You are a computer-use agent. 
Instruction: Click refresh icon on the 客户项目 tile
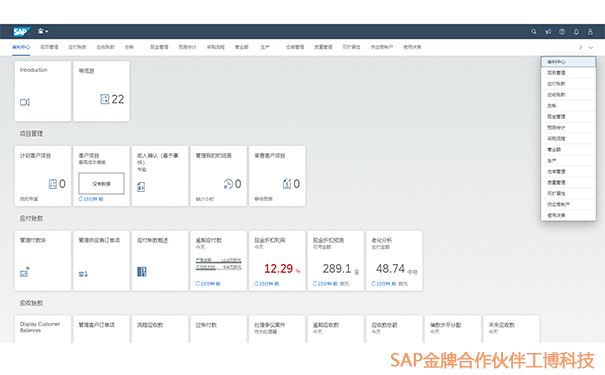click(81, 199)
